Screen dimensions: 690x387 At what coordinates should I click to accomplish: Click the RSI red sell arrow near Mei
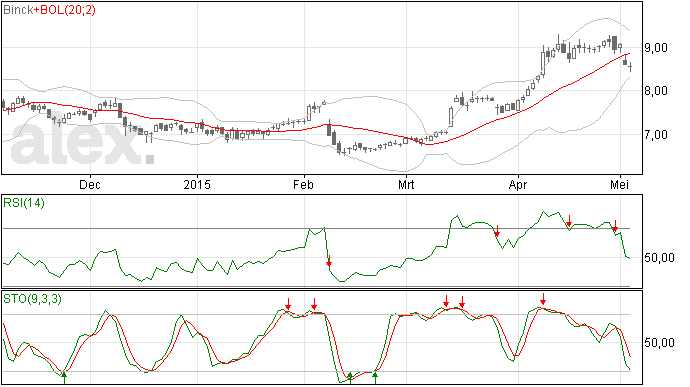coord(615,226)
